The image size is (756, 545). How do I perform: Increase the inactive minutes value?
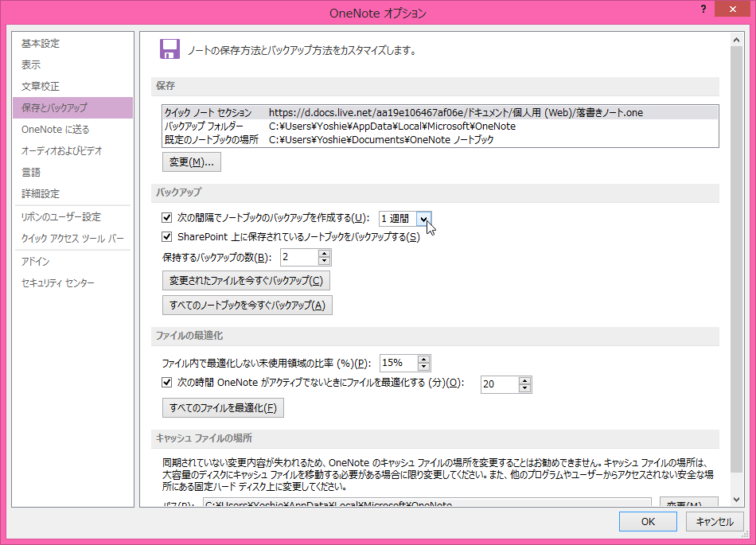pos(524,380)
